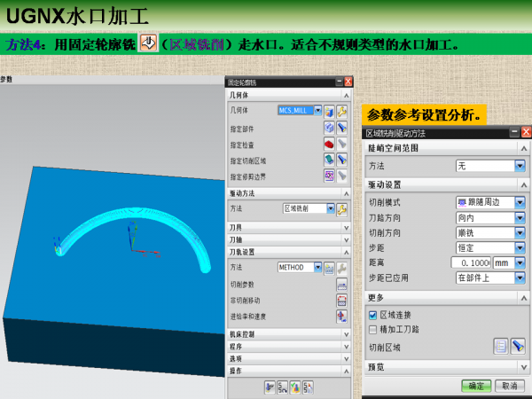Click the list tool path icon
The width and height of the screenshot is (532, 399).
308,387
